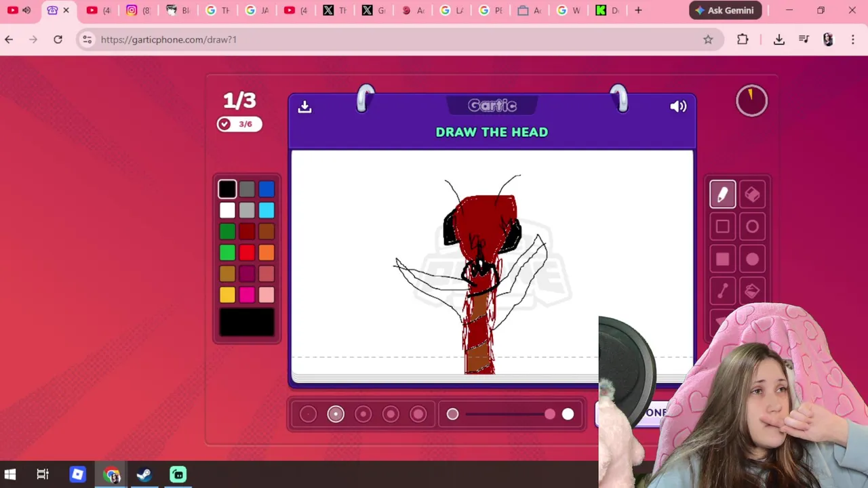Open a new browser tab
868x488 pixels.
point(638,10)
